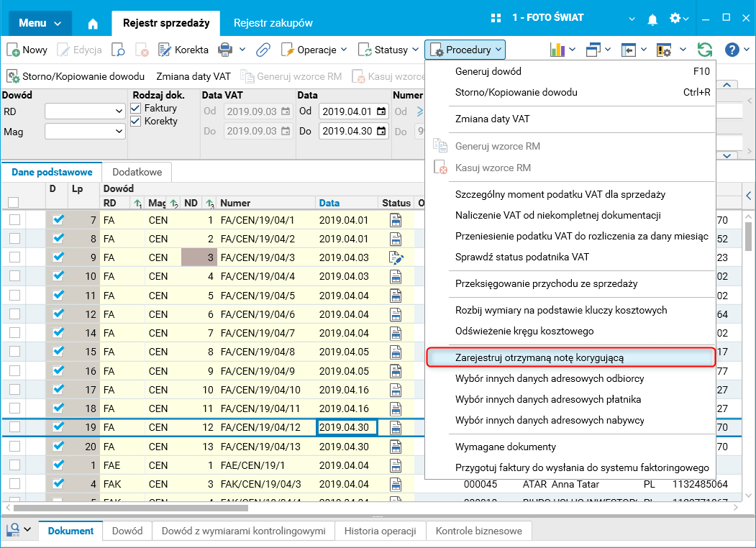This screenshot has height=548, width=756.
Task: Toggle the Korekty checkbox
Action: 136,121
